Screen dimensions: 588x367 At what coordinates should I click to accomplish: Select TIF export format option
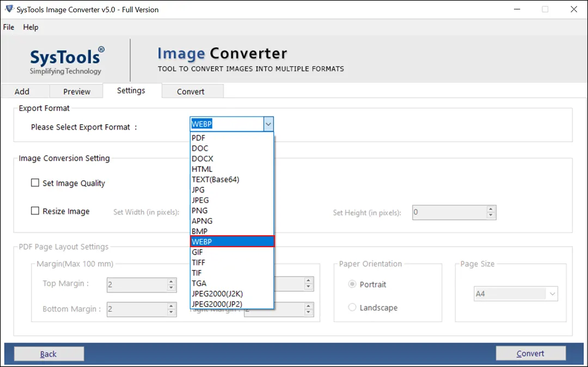[232, 273]
